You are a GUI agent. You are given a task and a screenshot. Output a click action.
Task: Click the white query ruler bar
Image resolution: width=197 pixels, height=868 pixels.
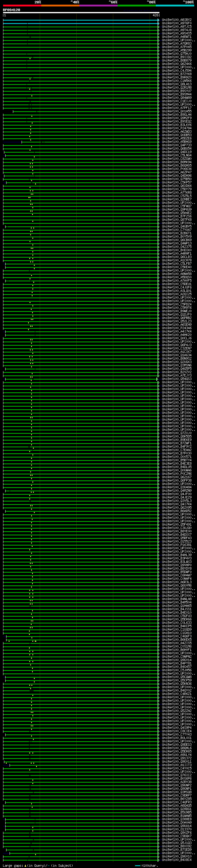[x=81, y=12]
